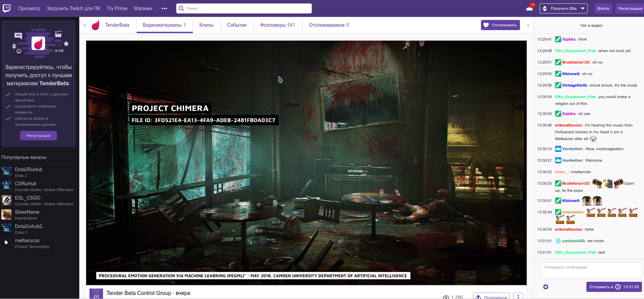Click SilverName channel avatar
Viewport: 644px width, 299px height.
point(6,215)
